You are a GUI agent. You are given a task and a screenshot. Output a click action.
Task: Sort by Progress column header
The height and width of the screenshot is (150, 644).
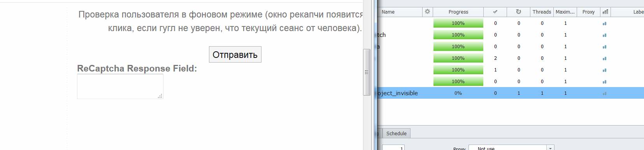(458, 12)
